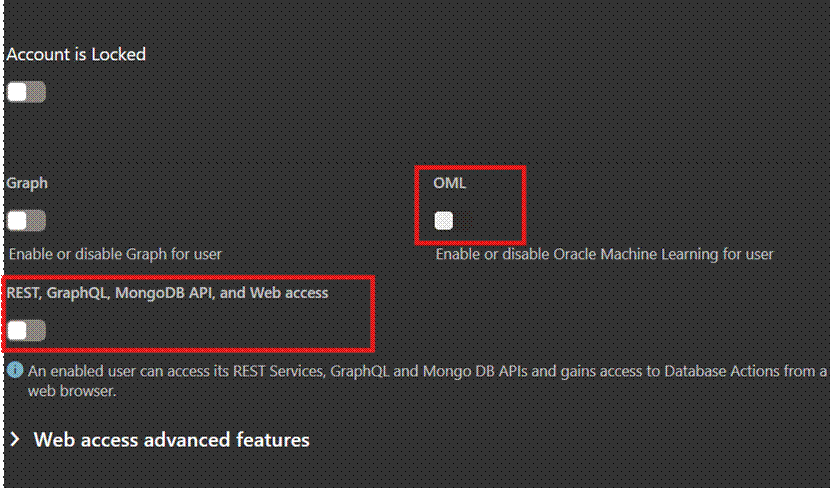Click the tan track of the Graph switch
Viewport: 830px width, 488px height.
[x=37, y=221]
